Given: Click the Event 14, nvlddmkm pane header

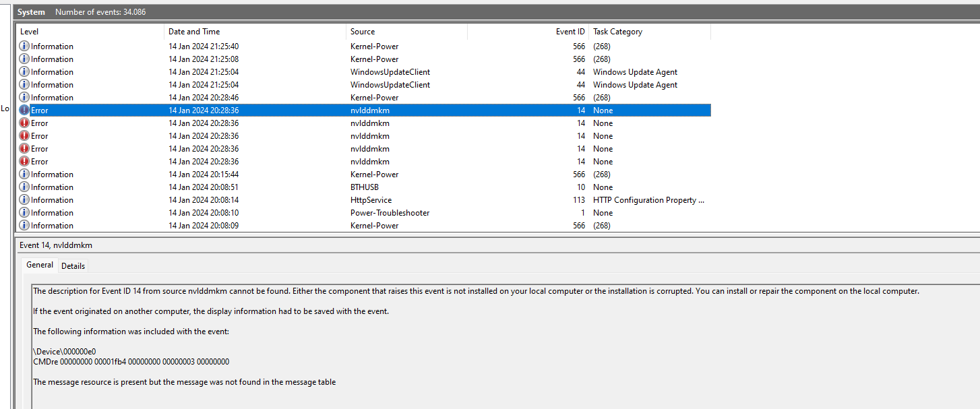Looking at the screenshot, I should tap(56, 245).
